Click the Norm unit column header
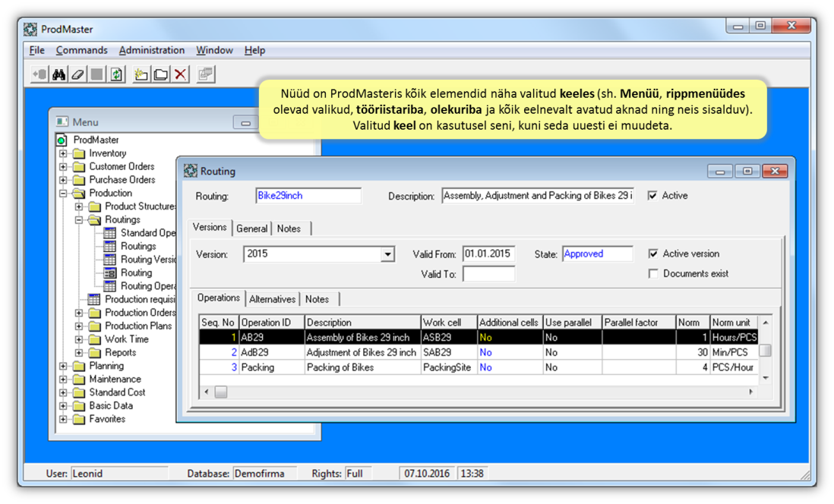The width and height of the screenshot is (834, 504). 733,322
